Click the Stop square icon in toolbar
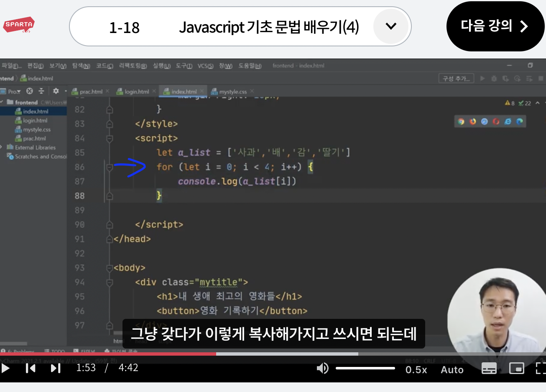This screenshot has height=392, width=546. (x=541, y=78)
